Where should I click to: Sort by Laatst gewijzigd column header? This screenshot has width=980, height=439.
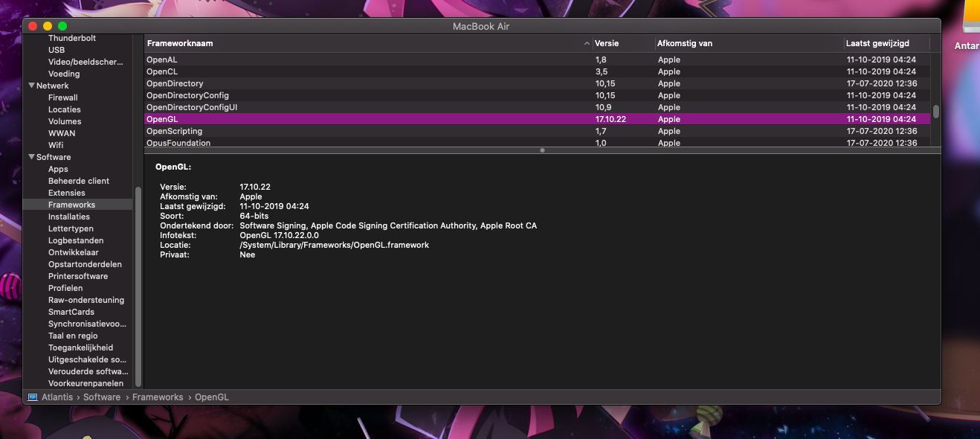pos(887,43)
